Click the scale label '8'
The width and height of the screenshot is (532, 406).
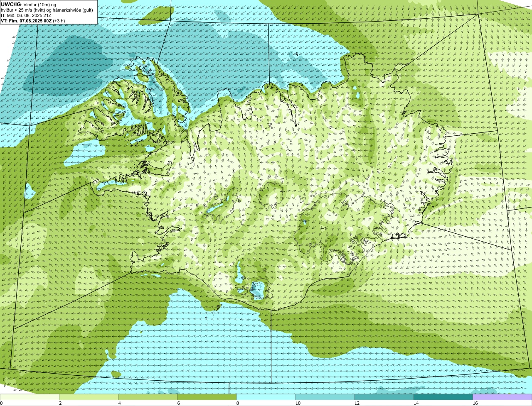click(237, 403)
